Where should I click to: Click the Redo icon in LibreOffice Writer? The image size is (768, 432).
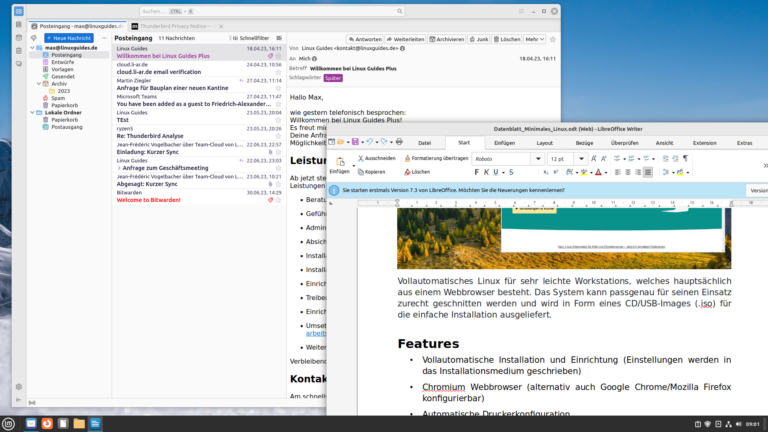tap(384, 142)
